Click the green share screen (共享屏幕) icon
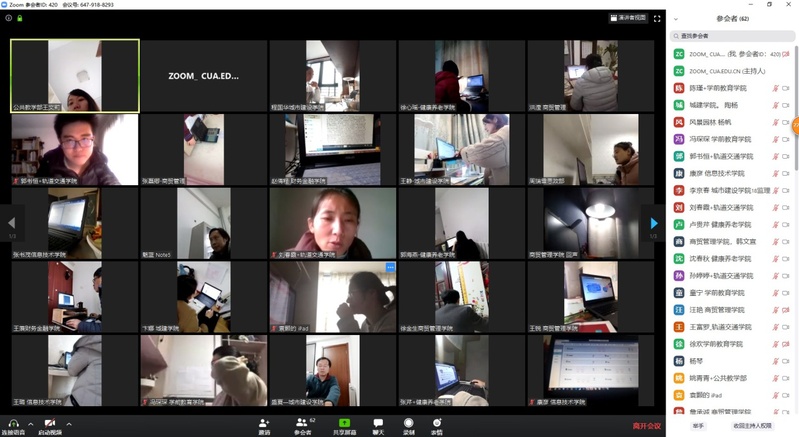This screenshot has width=799, height=437. pyautogui.click(x=344, y=423)
